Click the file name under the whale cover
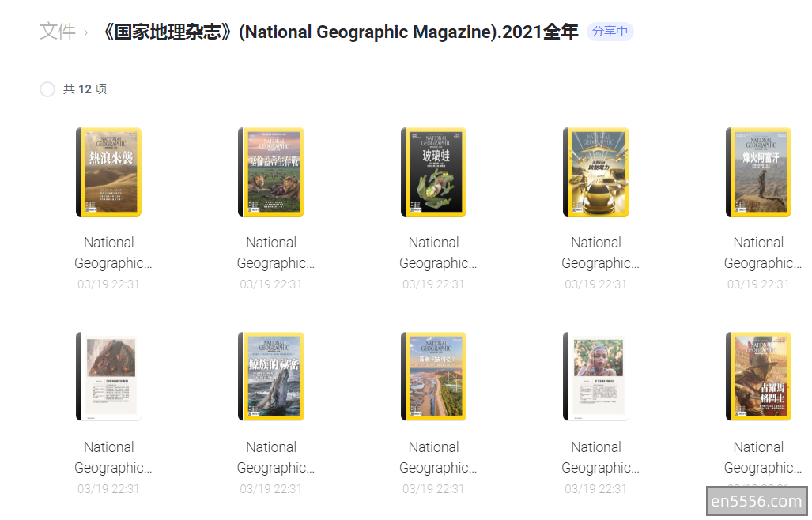The height and width of the screenshot is (520, 812). tap(275, 458)
